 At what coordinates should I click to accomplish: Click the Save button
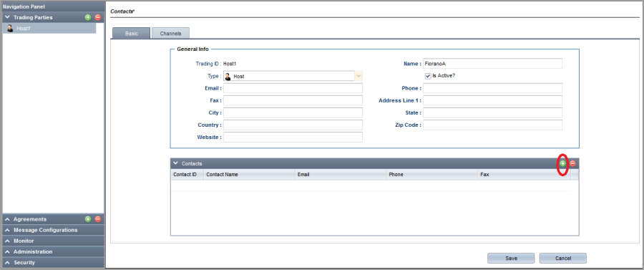(x=511, y=258)
